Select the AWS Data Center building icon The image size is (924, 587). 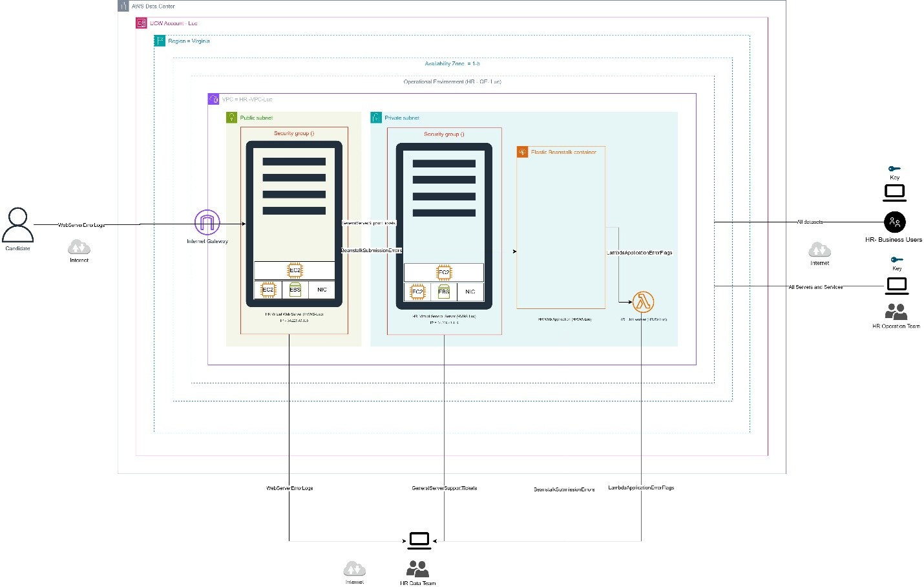coord(123,6)
